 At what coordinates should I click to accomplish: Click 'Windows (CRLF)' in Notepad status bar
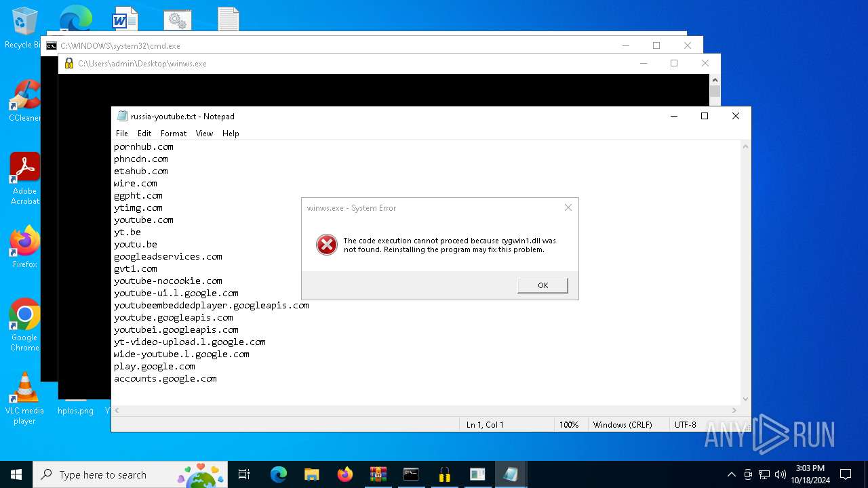(623, 425)
